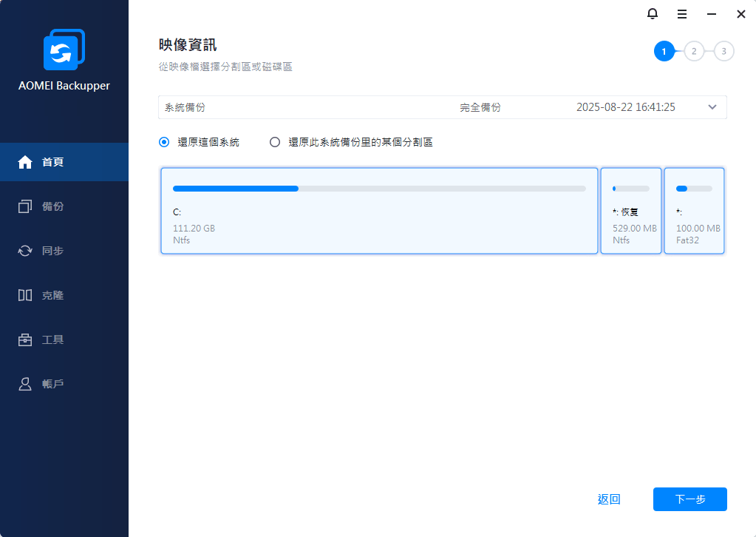Open the 同步 menu label
This screenshot has height=537, width=756.
pyautogui.click(x=52, y=251)
